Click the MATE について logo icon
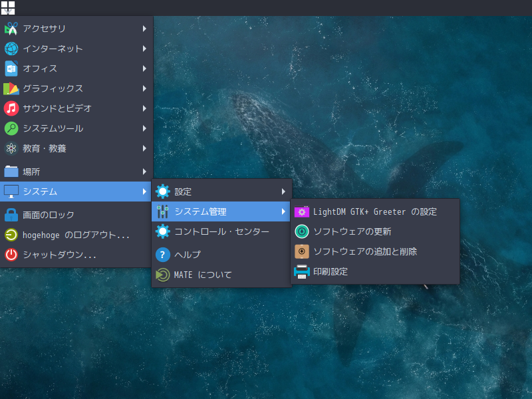Screen dimensions: 532x399 click(162, 275)
